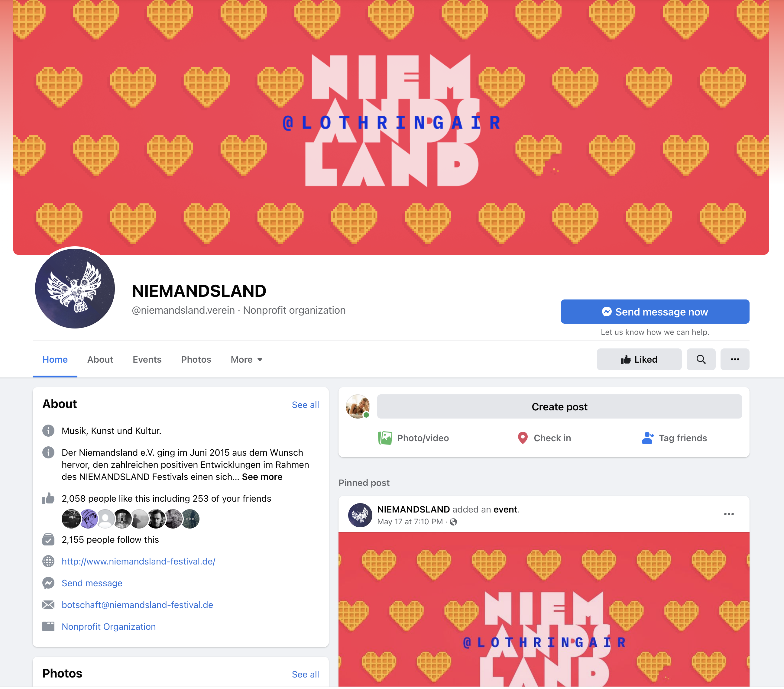Viewport: 784px width, 689px height.
Task: Click the Messenger icon beside Send message
Action: tap(48, 583)
